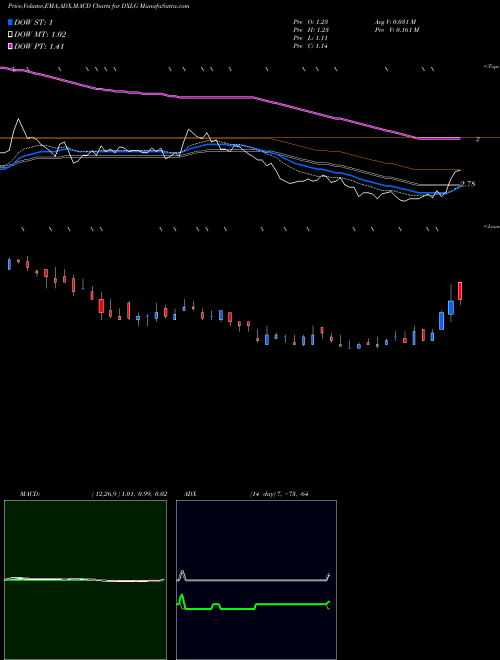Click the Pre V: 0.161 M value
This screenshot has height=660, width=500.
click(397, 30)
